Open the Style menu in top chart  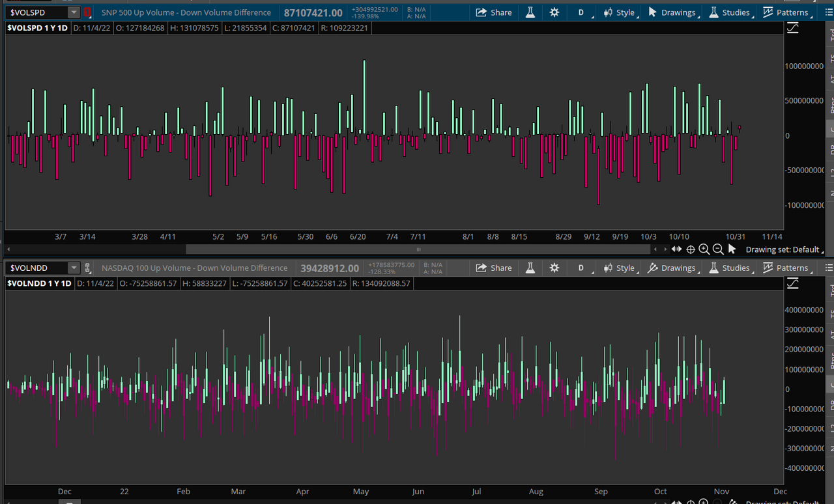(620, 12)
